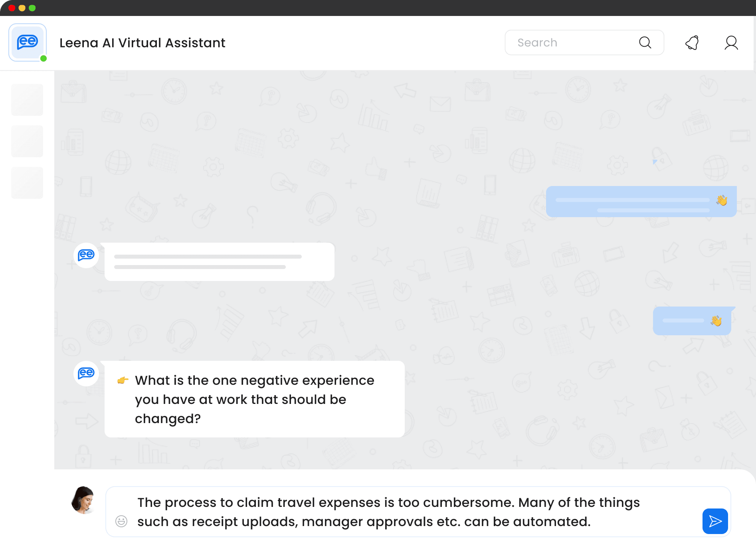Click the Leena AI logo icon
This screenshot has height=550, width=756.
[28, 42]
